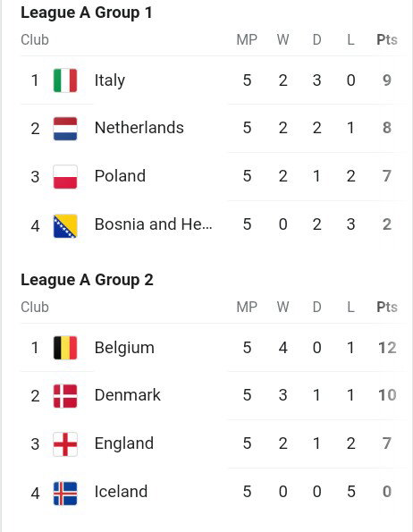Click the Bosnia and Herzegovina flag icon

point(65,226)
